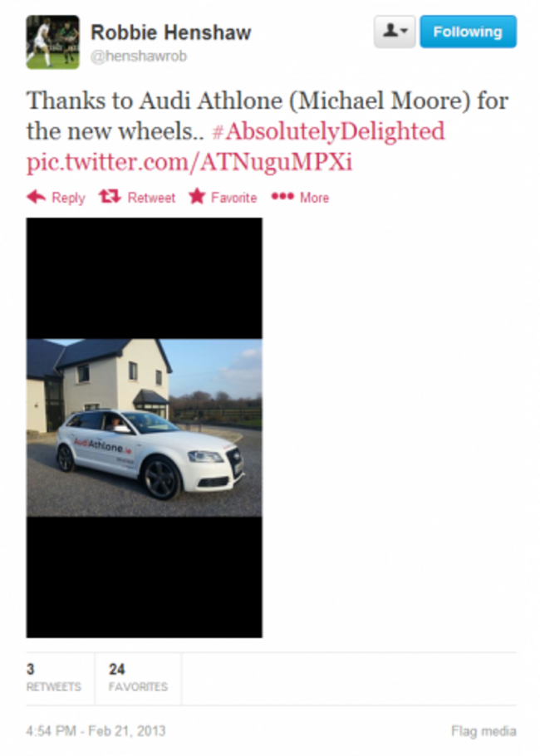Click the Retweet arrows icon
The image size is (540, 756).
pos(110,196)
